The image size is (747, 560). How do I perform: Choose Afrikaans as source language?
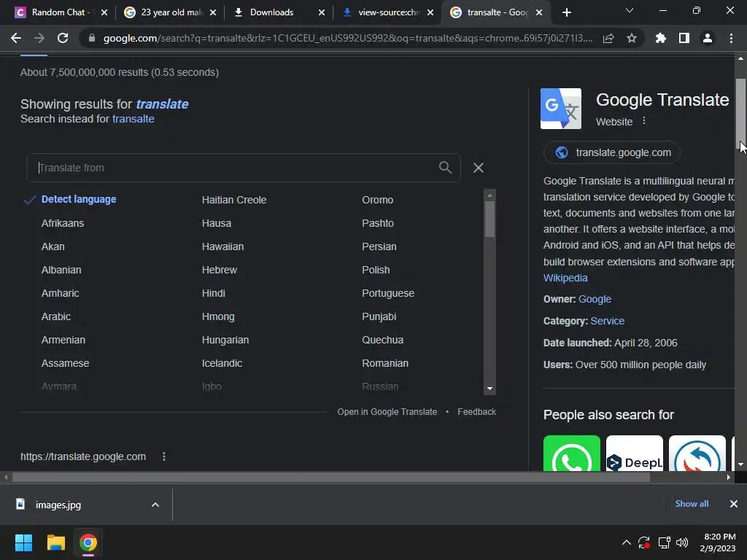(x=63, y=223)
